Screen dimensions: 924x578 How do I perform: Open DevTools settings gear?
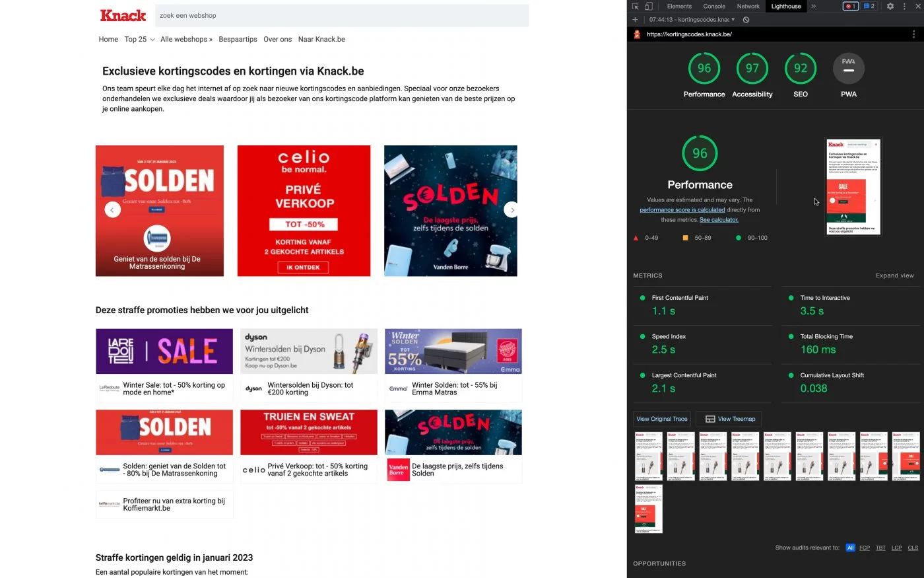point(890,6)
